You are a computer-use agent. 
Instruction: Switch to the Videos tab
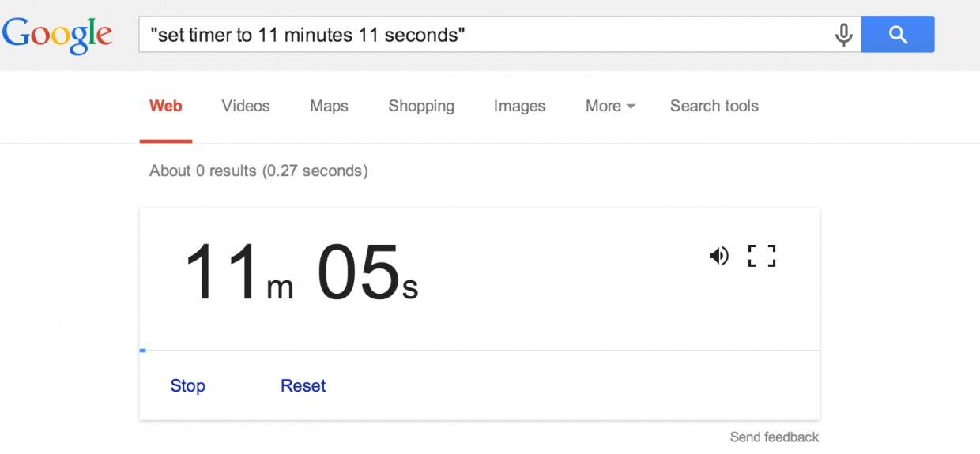point(246,106)
